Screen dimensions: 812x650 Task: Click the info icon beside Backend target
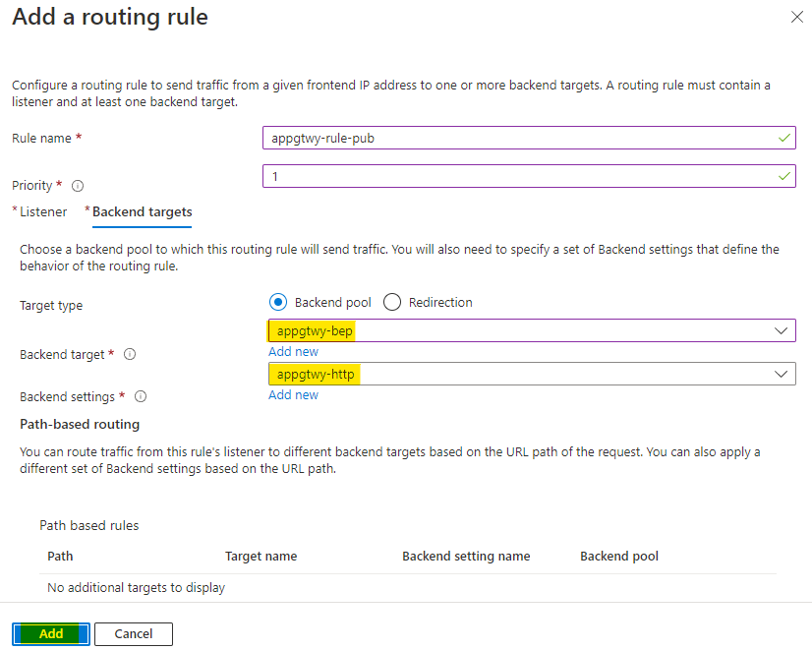point(130,354)
